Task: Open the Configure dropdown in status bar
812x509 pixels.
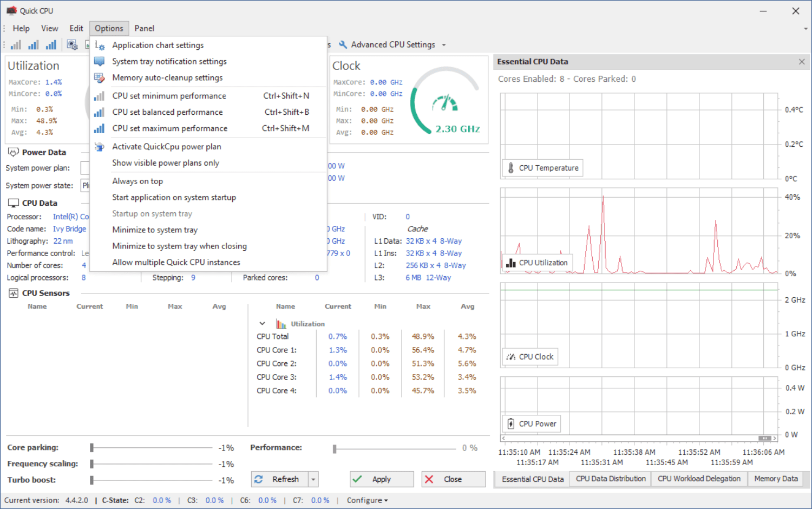Action: coord(368,500)
